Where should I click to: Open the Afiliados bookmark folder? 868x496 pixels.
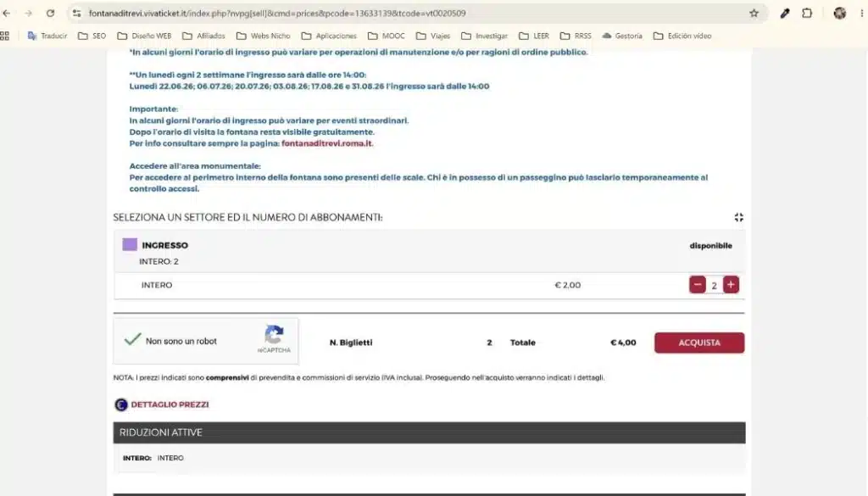click(203, 36)
